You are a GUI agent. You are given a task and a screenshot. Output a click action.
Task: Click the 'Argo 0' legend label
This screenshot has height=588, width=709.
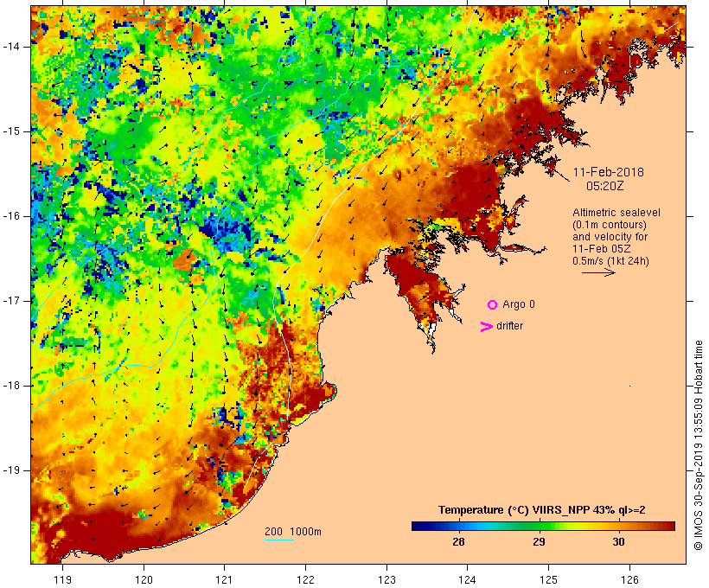(519, 304)
